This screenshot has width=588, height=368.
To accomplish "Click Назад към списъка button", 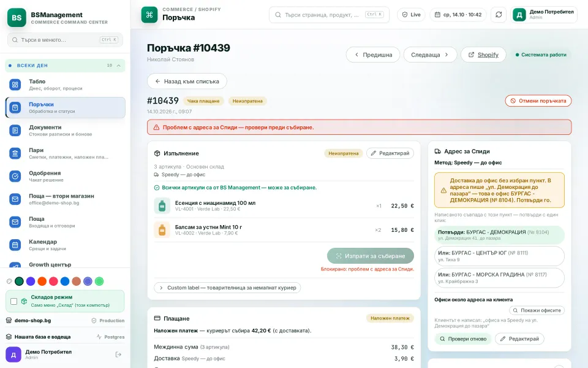I will click(x=187, y=81).
